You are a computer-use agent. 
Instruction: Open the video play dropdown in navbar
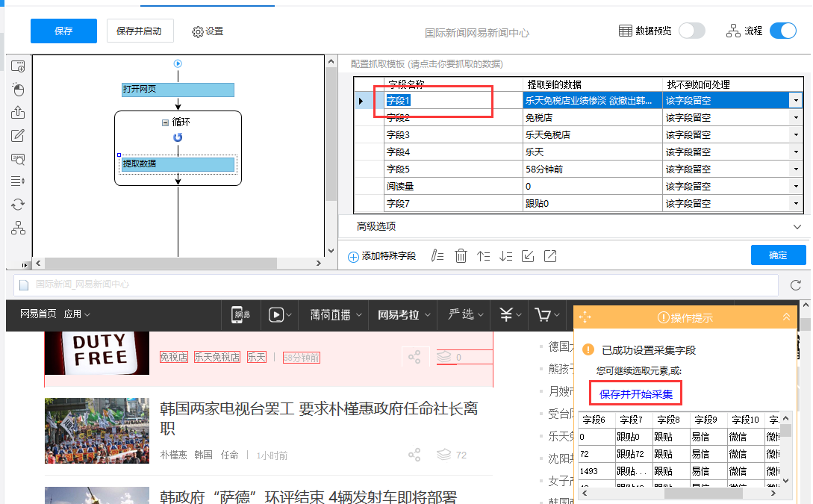point(280,315)
